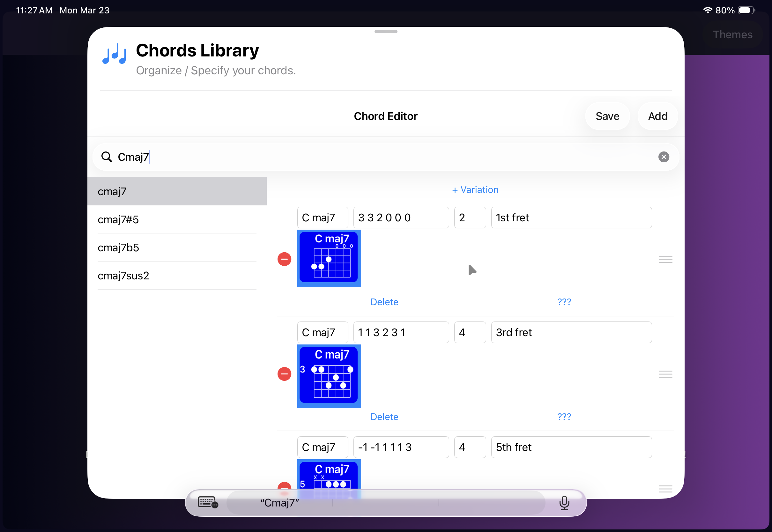Open the open-position C maj7 chord diagram

[x=329, y=258]
